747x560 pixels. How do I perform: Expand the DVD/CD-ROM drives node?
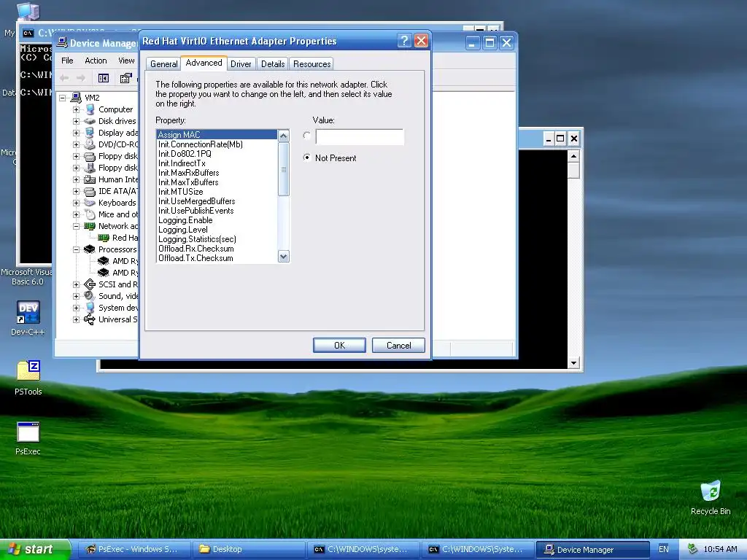[x=76, y=144]
